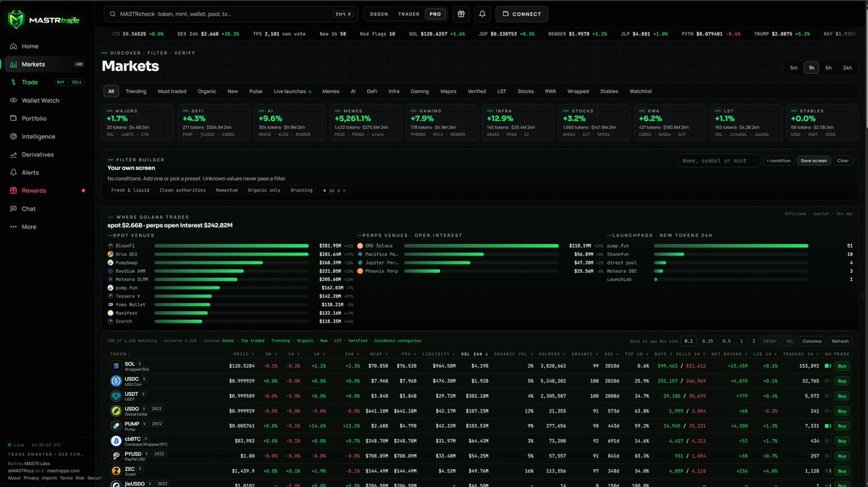The width and height of the screenshot is (868, 487).
Task: Click the PYUSD token logo in the table
Action: [116, 456]
